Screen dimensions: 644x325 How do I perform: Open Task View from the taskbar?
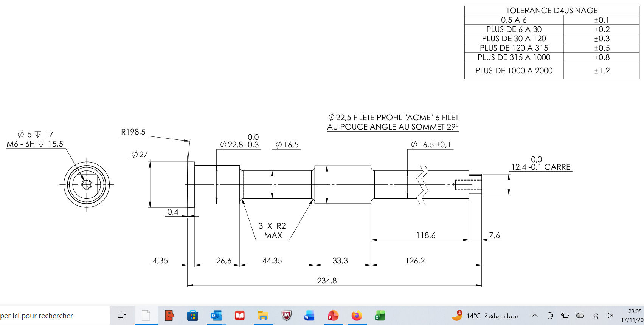[121, 315]
